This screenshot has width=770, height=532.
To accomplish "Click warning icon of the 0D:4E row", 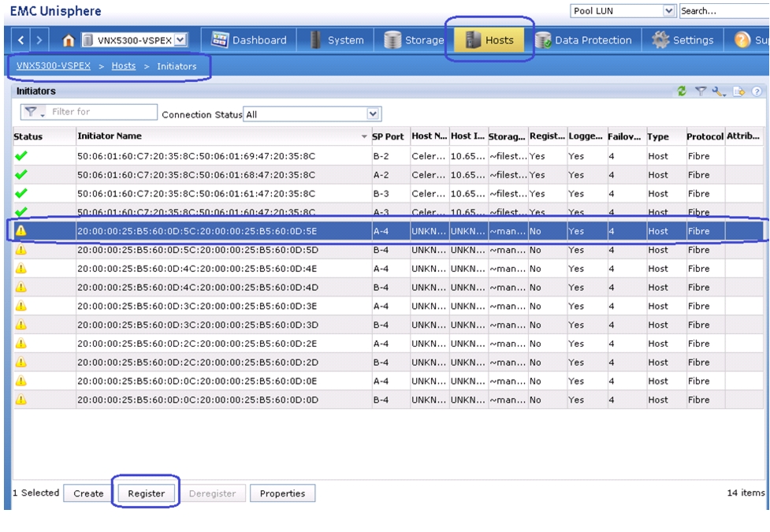I will [21, 268].
